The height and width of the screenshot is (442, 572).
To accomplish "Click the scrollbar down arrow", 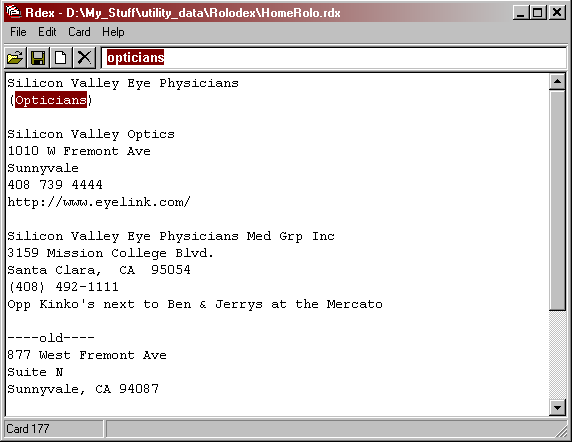I will coord(557,407).
